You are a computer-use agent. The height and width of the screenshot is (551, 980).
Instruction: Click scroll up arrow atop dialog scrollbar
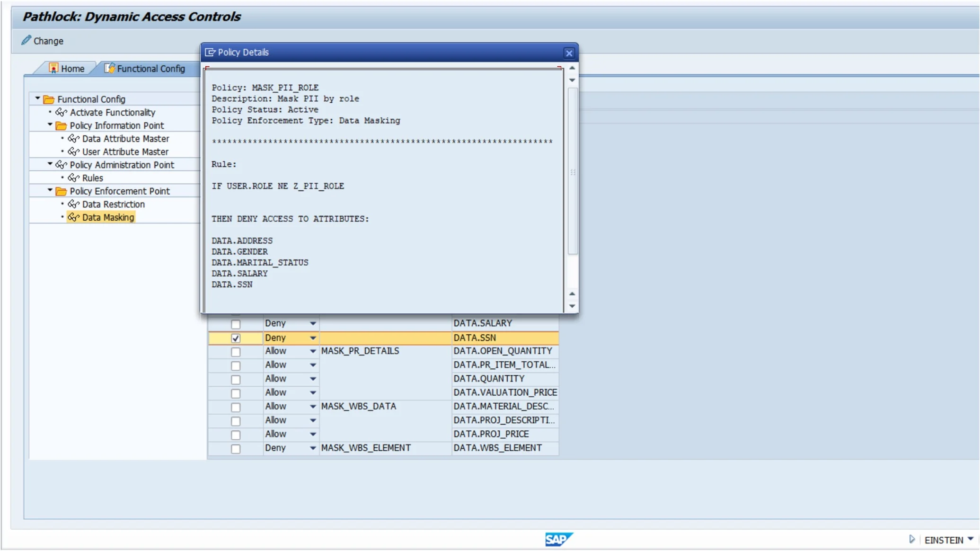572,68
